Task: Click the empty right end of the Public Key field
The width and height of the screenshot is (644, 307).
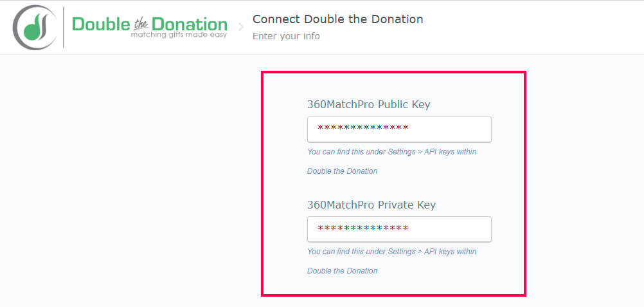Action: pyautogui.click(x=463, y=129)
